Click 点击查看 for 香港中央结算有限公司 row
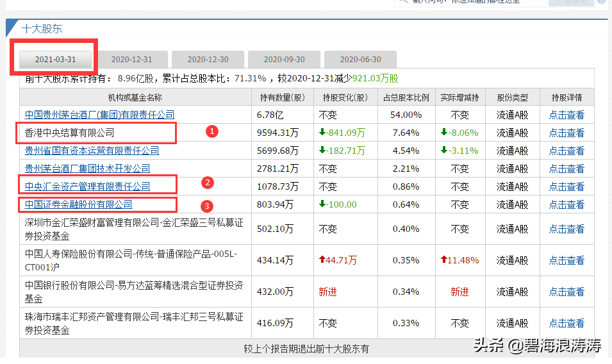This screenshot has height=364, width=612. tap(567, 133)
